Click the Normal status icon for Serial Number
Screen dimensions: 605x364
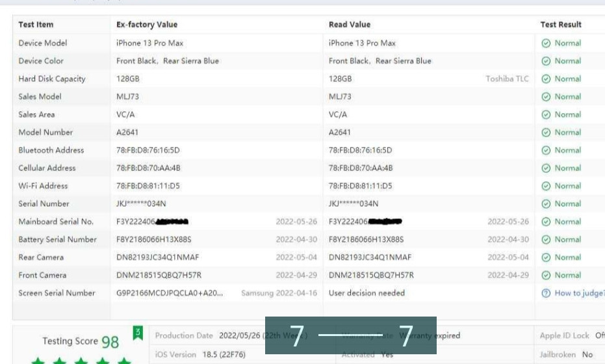point(546,204)
